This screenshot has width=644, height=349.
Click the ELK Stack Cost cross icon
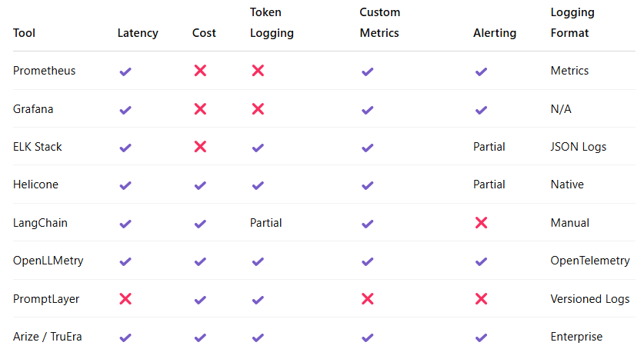tap(200, 147)
